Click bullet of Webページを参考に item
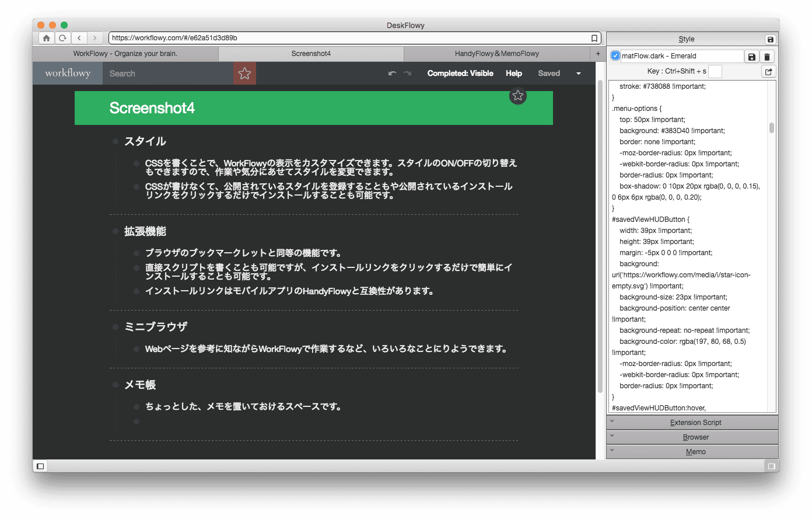 [x=136, y=349]
